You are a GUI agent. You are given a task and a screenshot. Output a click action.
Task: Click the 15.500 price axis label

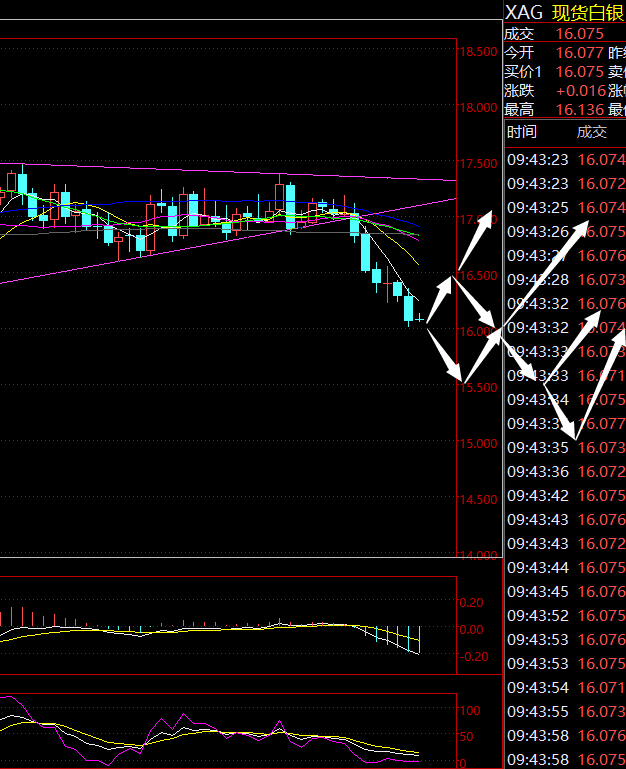tap(478, 388)
